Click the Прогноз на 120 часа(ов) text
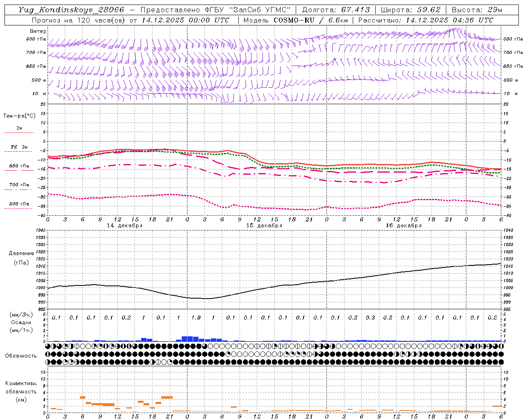The height and width of the screenshot is (420, 525). pos(79,20)
